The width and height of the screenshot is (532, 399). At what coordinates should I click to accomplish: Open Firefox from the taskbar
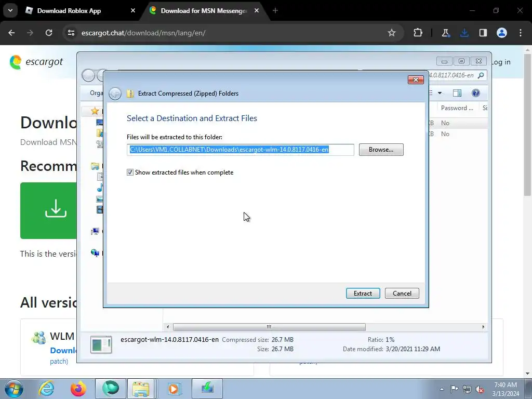pyautogui.click(x=78, y=389)
